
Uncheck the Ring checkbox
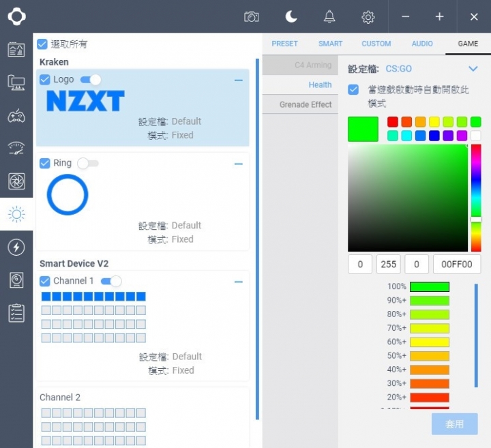point(45,163)
